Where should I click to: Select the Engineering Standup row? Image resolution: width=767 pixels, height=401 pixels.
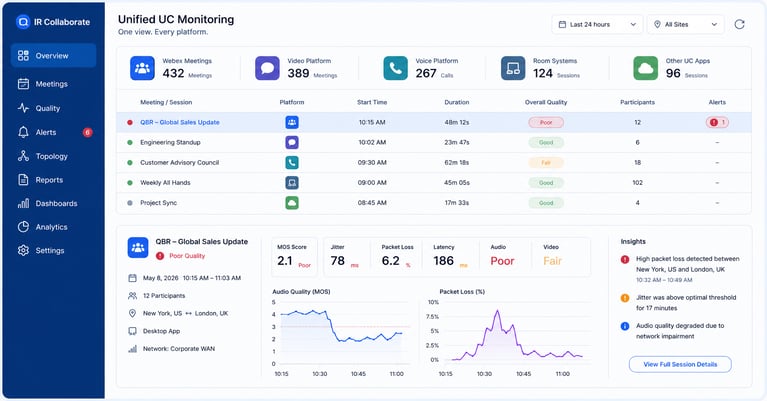click(x=433, y=142)
